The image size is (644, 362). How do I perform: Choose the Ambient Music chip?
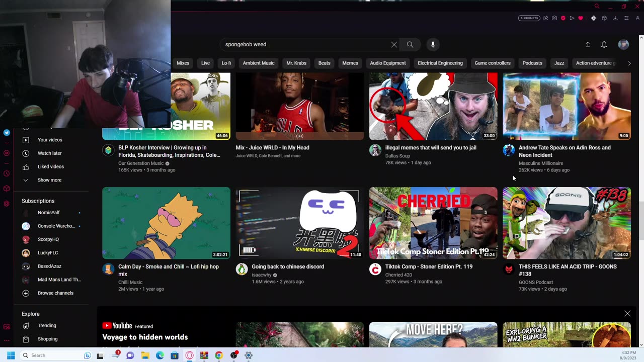click(x=259, y=63)
